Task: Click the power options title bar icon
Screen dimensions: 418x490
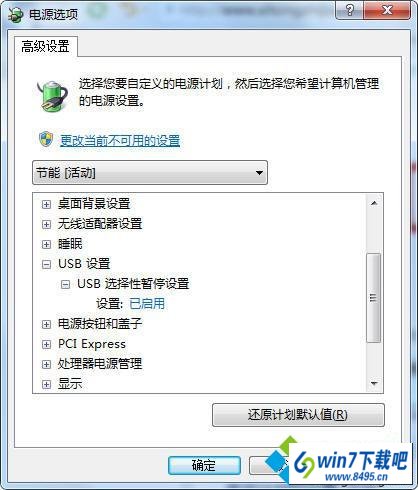Action: (x=16, y=14)
